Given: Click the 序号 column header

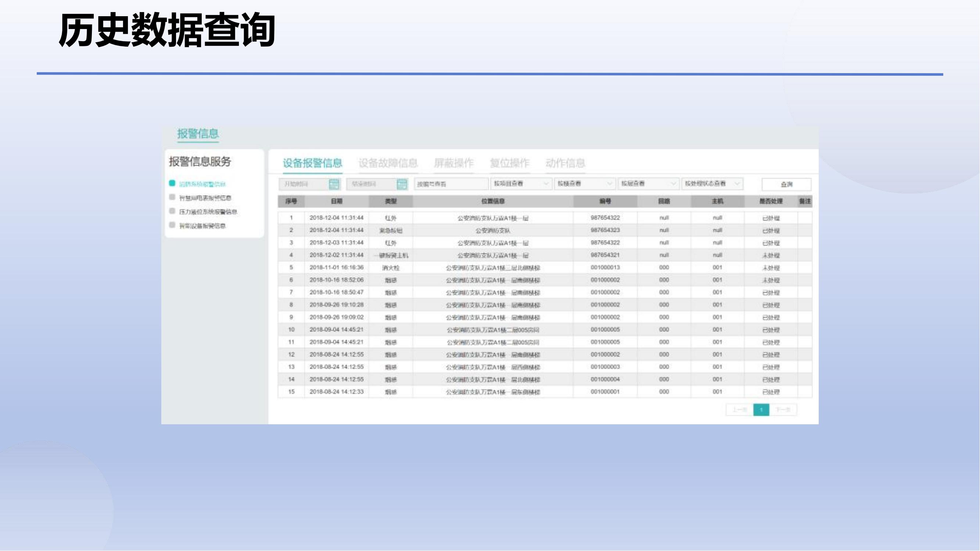Looking at the screenshot, I should point(291,201).
